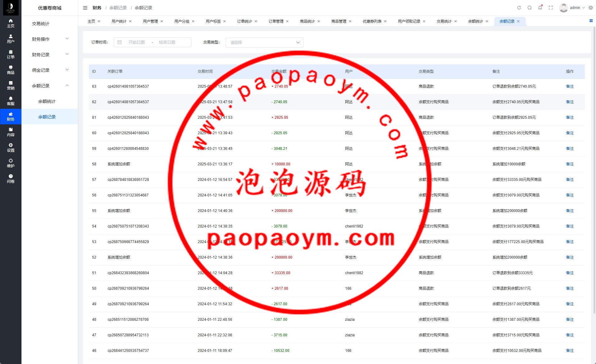Open 营销 section in left sidebar
Viewport: 596px width, 364px height.
(11, 85)
